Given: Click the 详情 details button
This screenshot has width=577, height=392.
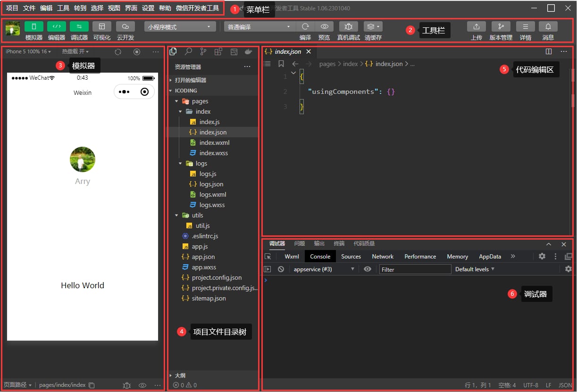Looking at the screenshot, I should 525,27.
